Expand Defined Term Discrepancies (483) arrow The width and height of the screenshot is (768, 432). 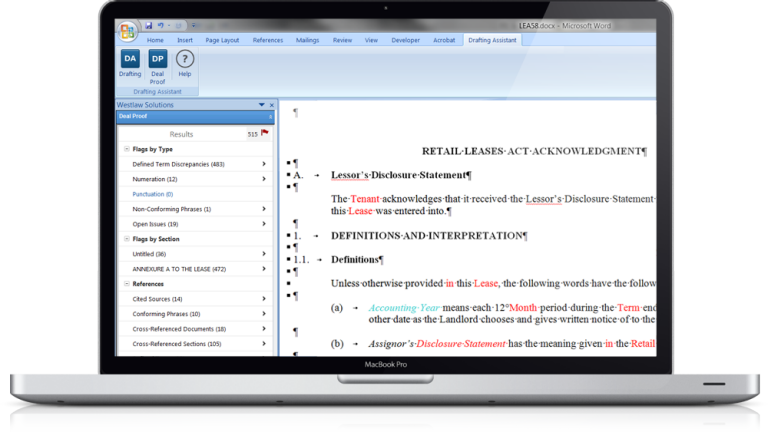pos(264,164)
